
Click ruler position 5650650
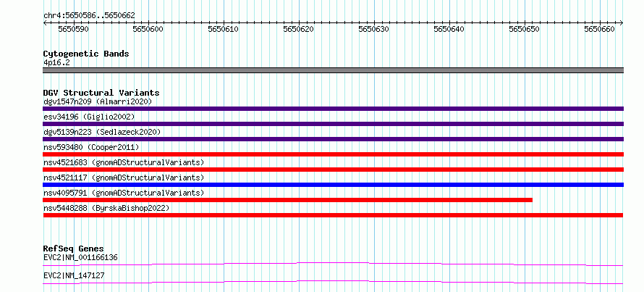click(x=525, y=29)
